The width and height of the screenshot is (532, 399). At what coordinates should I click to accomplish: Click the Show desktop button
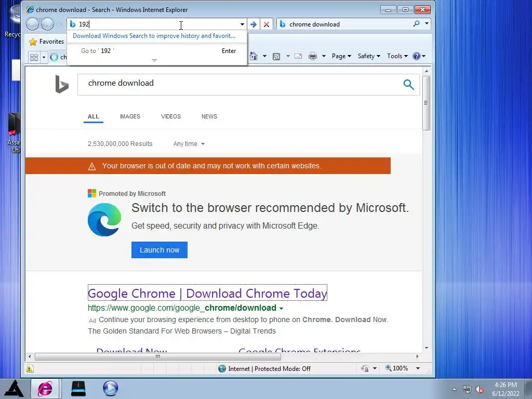pyautogui.click(x=528, y=389)
